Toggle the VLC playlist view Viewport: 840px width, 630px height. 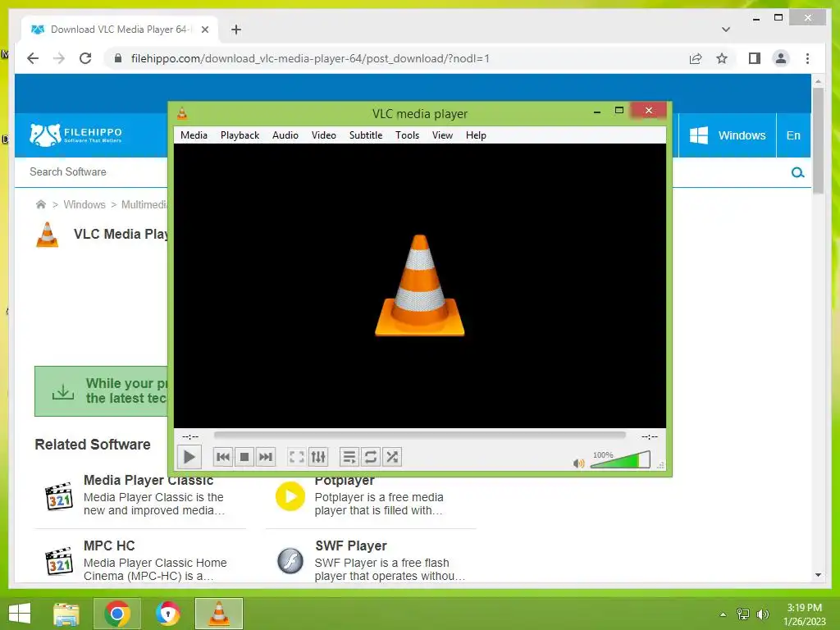(349, 457)
